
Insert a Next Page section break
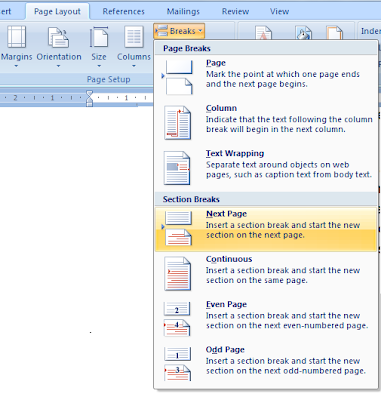[266, 229]
